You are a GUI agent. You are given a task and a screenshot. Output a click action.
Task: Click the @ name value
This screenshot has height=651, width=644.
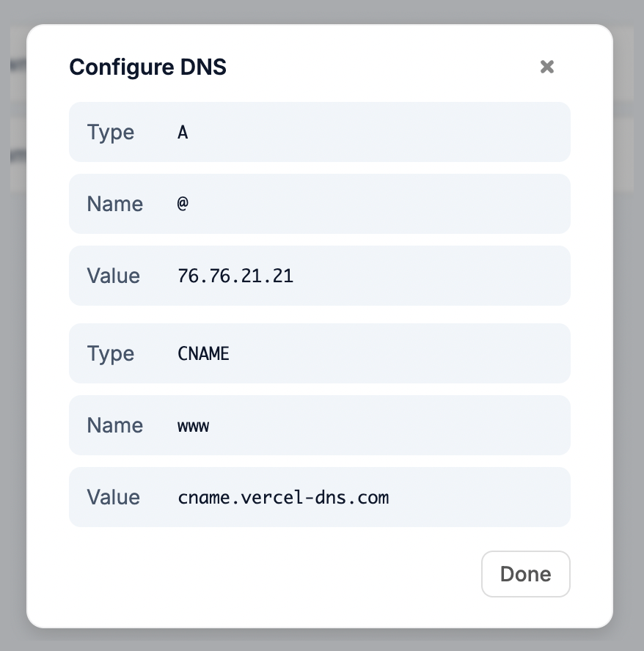click(x=183, y=204)
